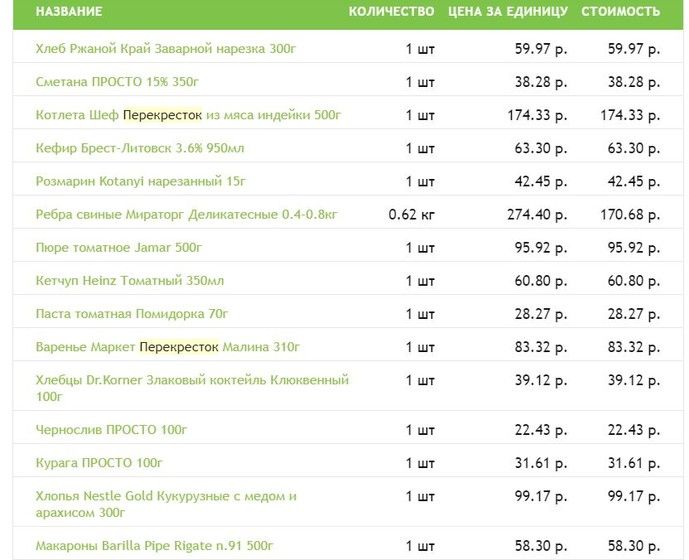The width and height of the screenshot is (689, 560).
Task: Open the Хлеб Ржаной Край Заварной product link
Action: (166, 48)
